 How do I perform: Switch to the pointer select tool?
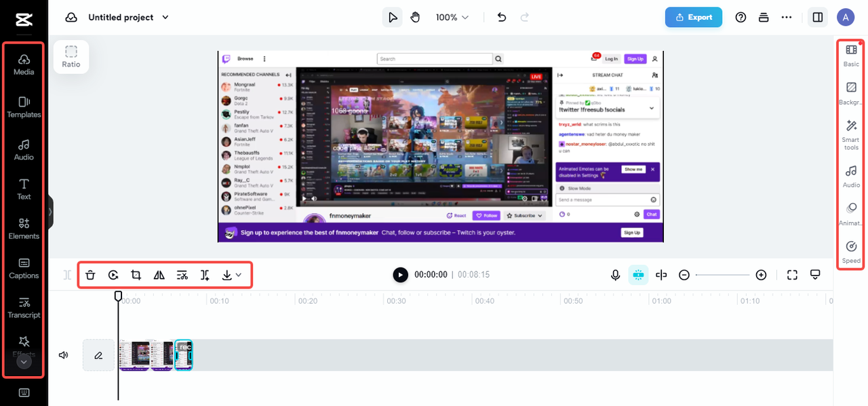392,17
